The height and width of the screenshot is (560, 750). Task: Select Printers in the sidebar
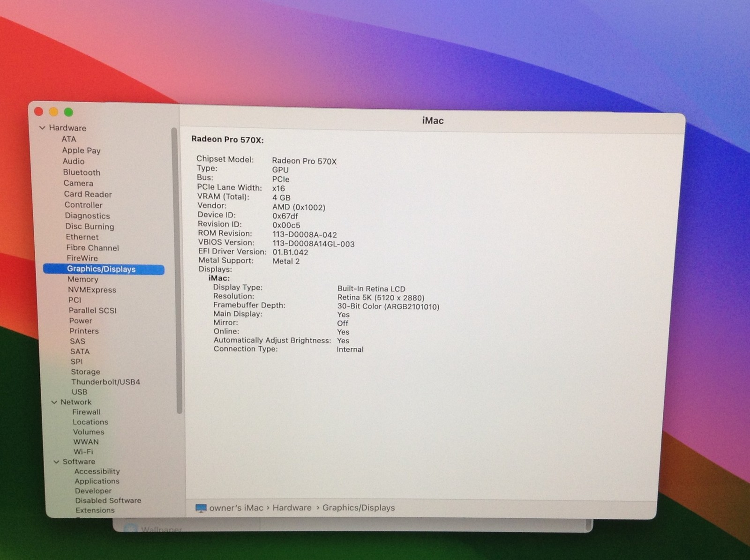click(x=84, y=331)
